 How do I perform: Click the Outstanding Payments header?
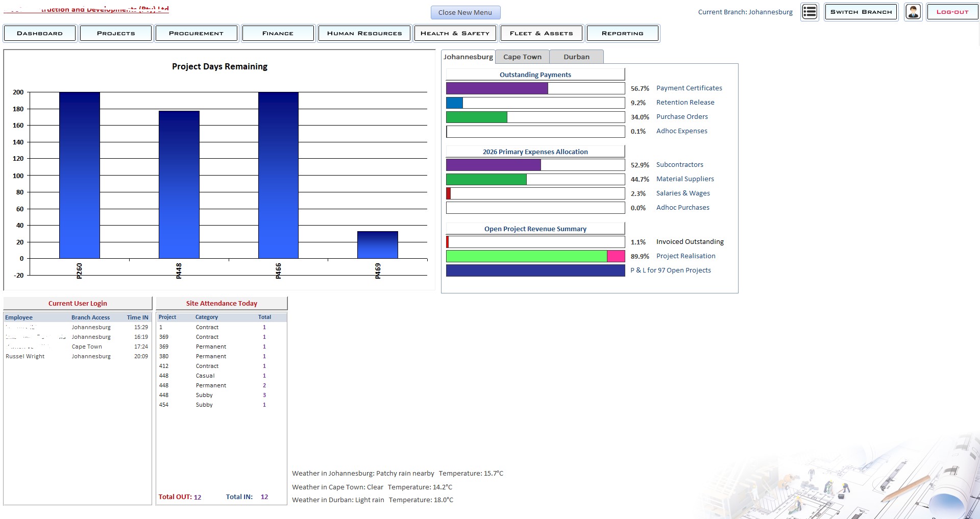535,75
